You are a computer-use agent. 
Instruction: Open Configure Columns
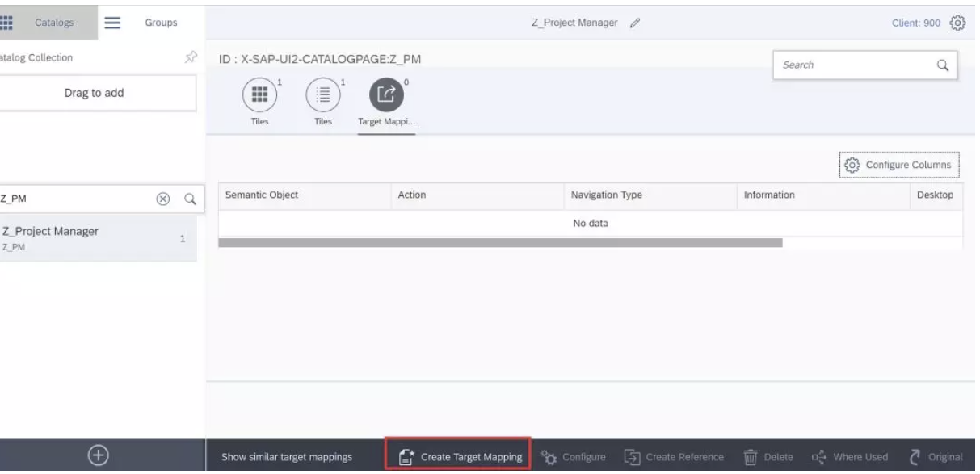point(898,164)
